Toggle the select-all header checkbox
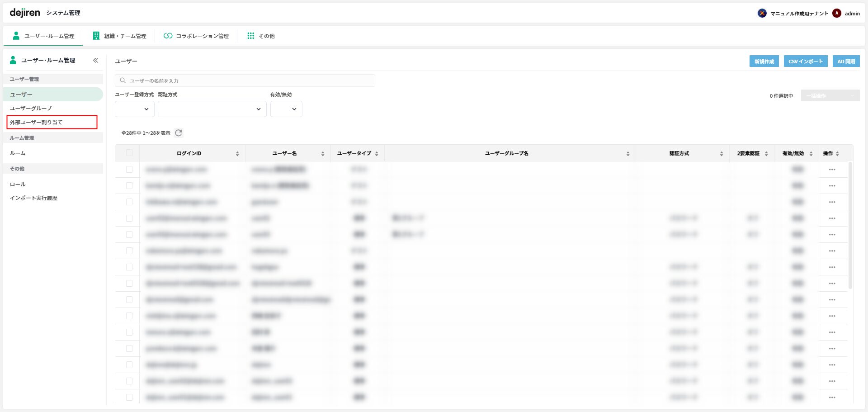Screen dimensions: 868x412 pos(129,153)
